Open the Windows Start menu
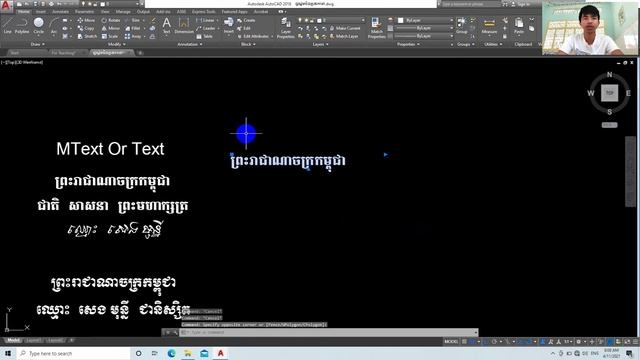 [x=8, y=353]
